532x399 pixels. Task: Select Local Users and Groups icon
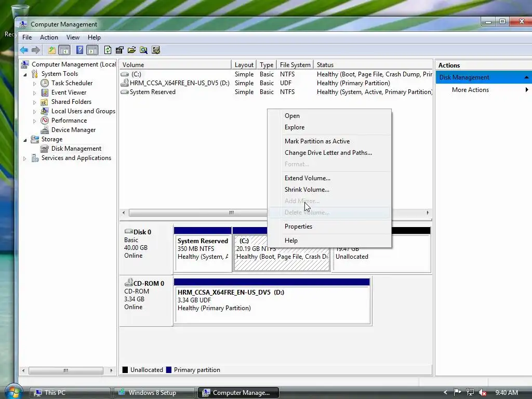pyautogui.click(x=45, y=111)
